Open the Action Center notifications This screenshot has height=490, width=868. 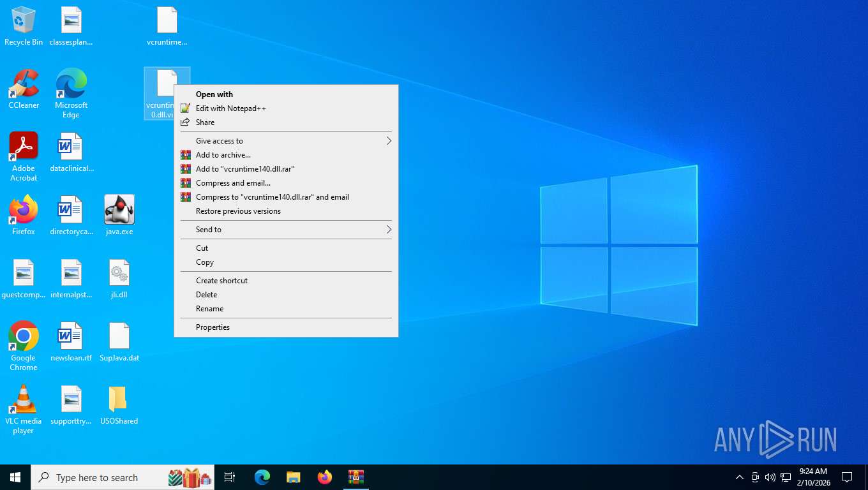pos(847,477)
